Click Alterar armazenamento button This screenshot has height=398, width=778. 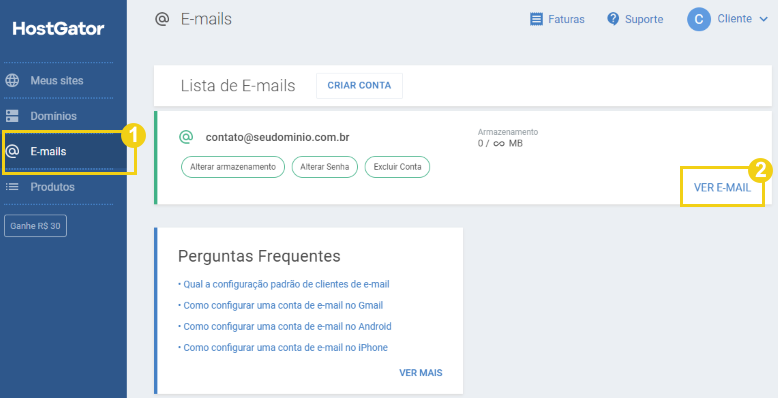click(x=233, y=167)
